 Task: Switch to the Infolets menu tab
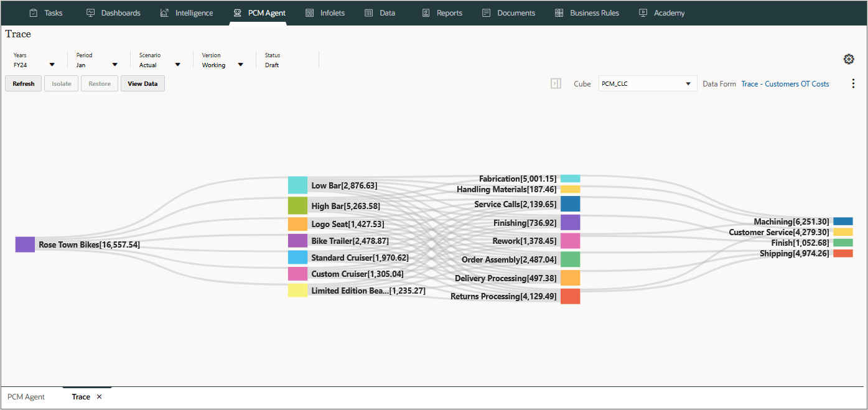tap(325, 12)
